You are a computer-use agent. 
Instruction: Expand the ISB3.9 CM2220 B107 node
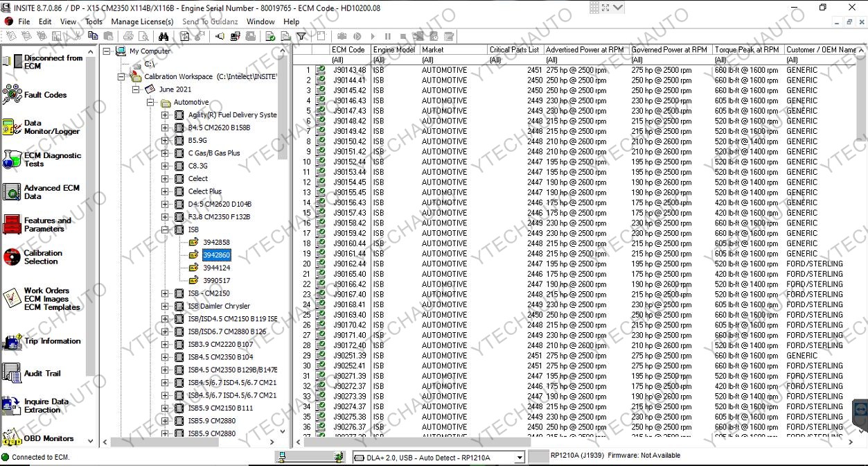pyautogui.click(x=165, y=345)
